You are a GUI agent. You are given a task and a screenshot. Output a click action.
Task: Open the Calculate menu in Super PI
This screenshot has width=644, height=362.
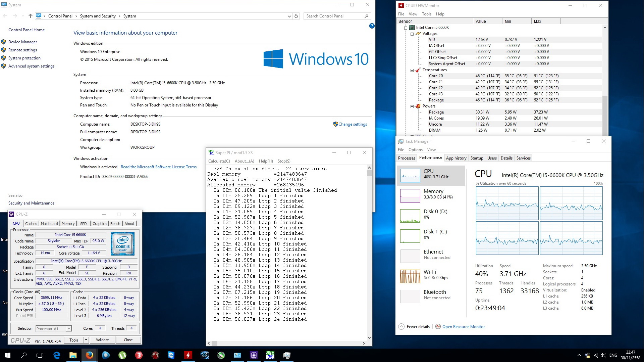click(219, 161)
